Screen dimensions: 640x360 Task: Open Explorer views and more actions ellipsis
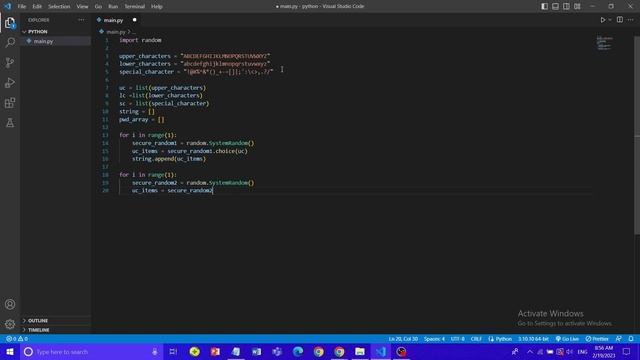[x=81, y=20]
